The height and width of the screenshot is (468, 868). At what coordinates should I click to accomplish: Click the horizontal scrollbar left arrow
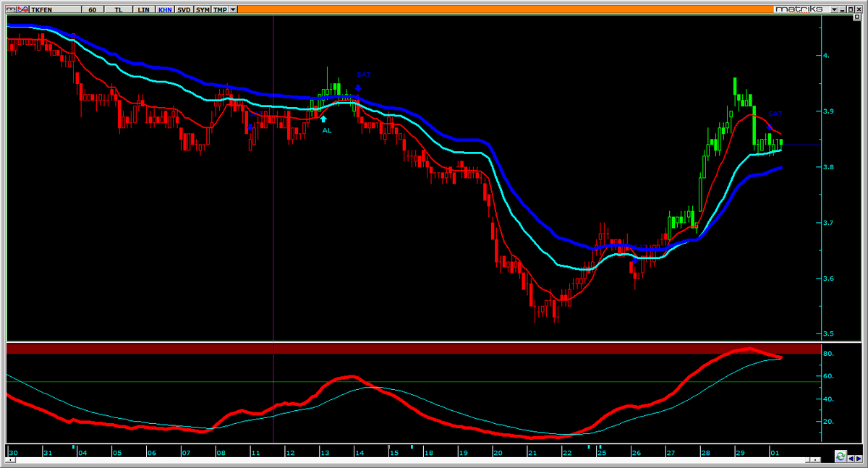click(x=10, y=459)
